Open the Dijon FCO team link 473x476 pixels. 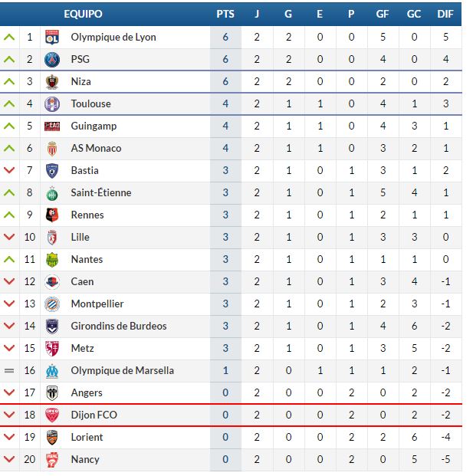click(94, 415)
